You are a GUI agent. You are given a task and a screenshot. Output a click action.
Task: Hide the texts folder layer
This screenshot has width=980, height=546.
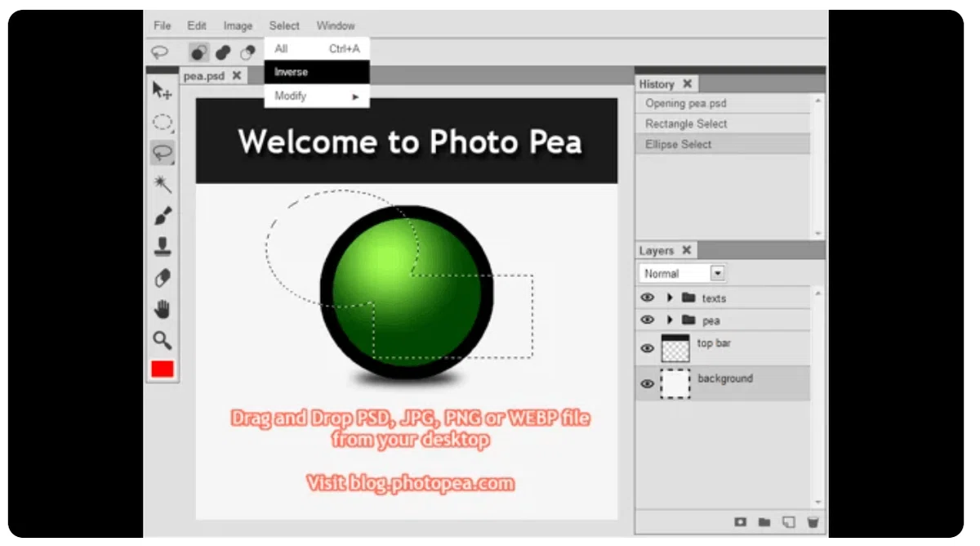tap(648, 298)
